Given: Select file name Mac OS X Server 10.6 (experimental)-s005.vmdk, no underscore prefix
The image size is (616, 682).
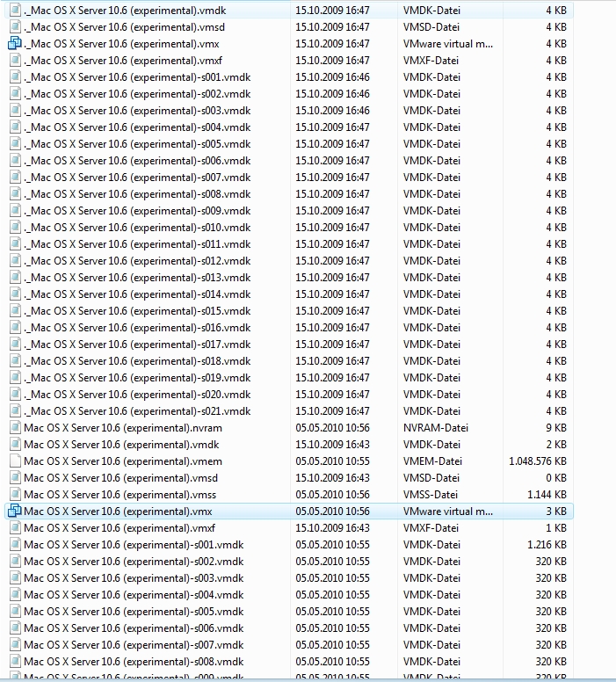Looking at the screenshot, I should [x=134, y=612].
